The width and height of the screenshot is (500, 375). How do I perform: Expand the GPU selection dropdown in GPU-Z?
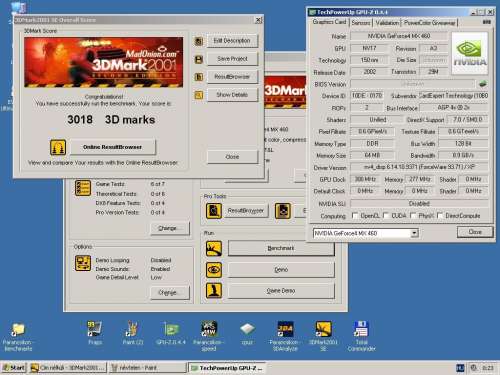point(414,233)
